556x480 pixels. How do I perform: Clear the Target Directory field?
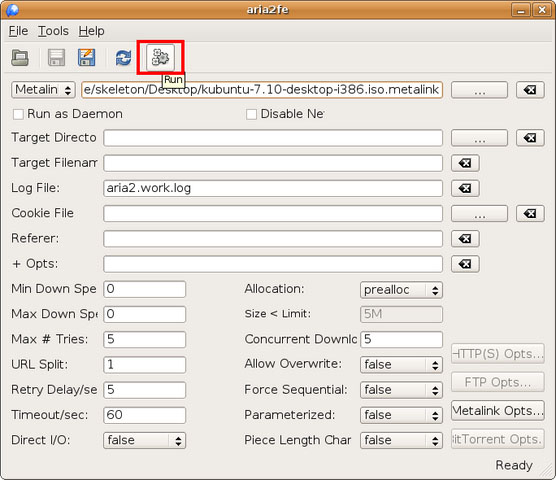[x=530, y=138]
